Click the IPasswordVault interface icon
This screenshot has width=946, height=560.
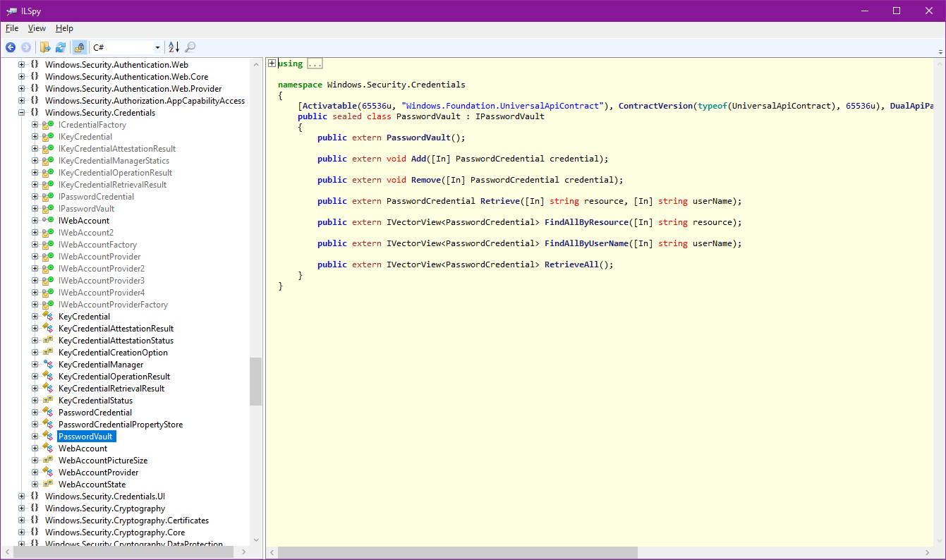pos(48,209)
